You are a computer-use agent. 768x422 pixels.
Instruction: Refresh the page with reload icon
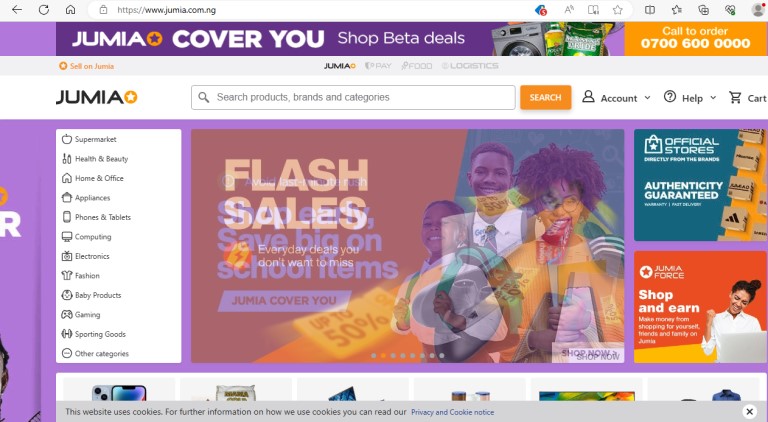coord(44,10)
